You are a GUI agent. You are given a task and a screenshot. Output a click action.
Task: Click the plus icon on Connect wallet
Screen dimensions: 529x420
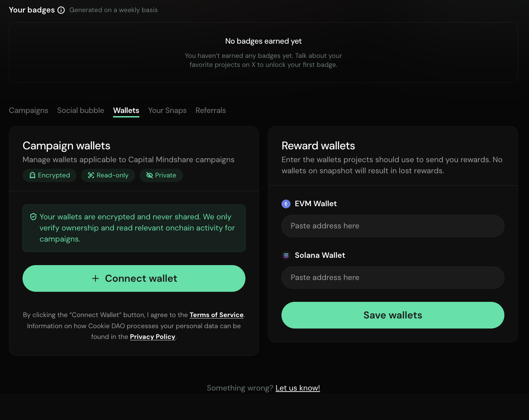(x=95, y=279)
